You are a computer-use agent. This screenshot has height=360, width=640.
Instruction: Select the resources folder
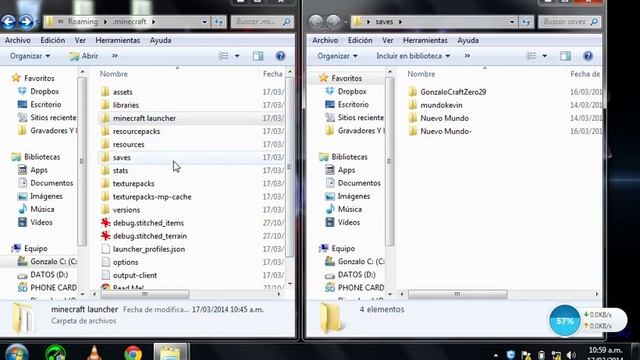(x=128, y=144)
